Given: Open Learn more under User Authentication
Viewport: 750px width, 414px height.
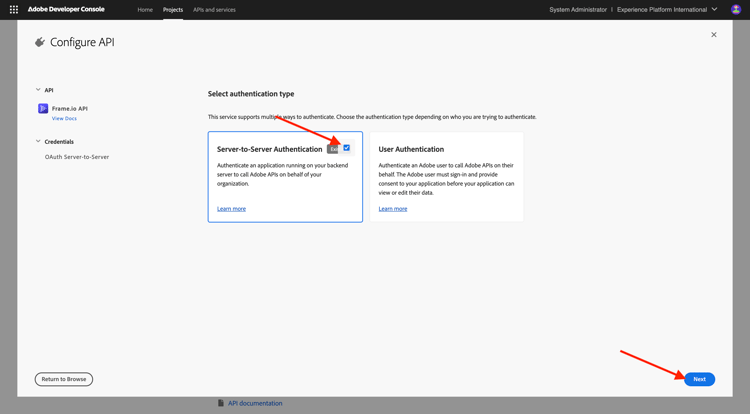Looking at the screenshot, I should [393, 209].
